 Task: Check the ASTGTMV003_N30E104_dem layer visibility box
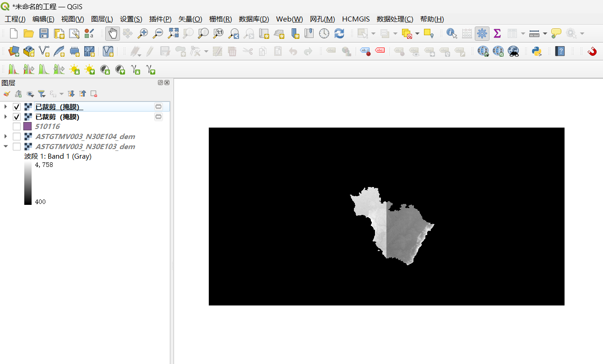[x=16, y=136]
